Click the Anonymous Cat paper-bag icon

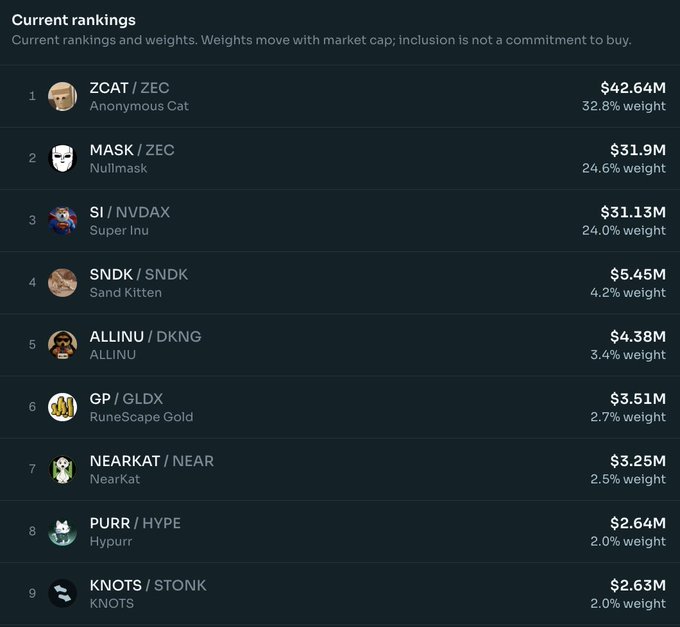(62, 96)
